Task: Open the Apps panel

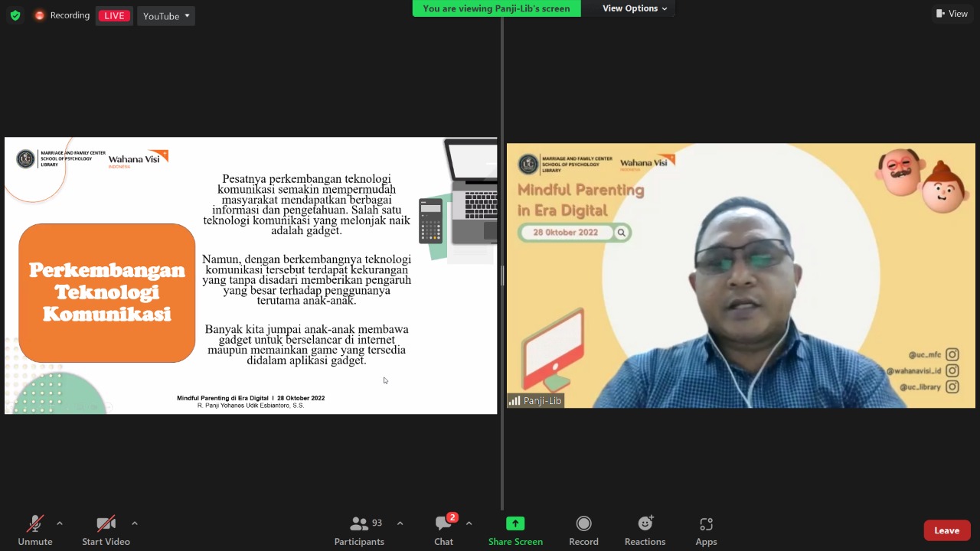Action: pos(706,530)
